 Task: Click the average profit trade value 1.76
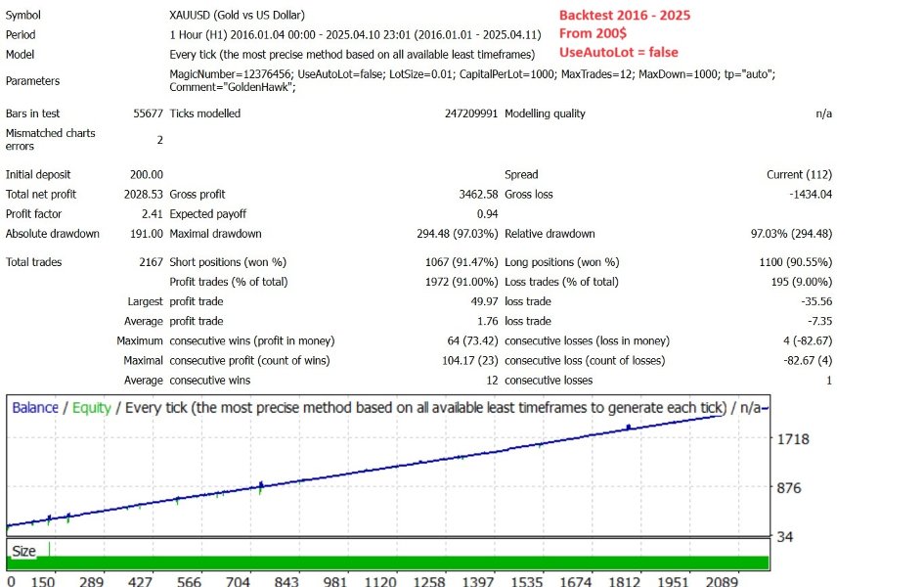pyautogui.click(x=487, y=321)
